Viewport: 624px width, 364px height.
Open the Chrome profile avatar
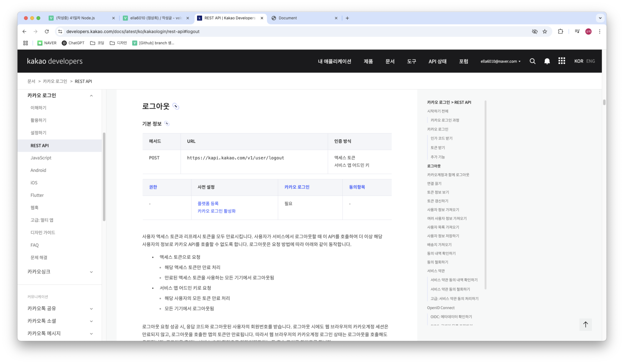coord(588,32)
